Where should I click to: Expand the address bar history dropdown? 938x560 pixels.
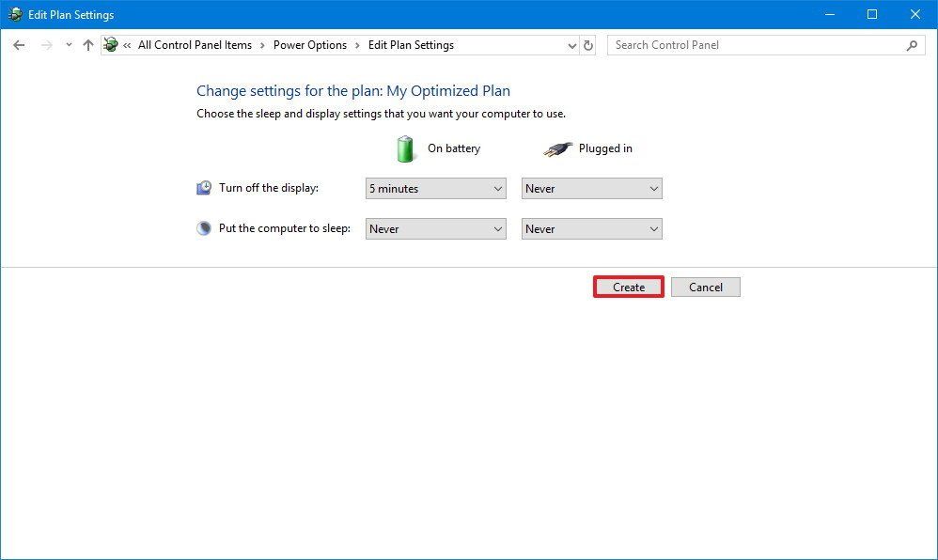click(x=571, y=44)
